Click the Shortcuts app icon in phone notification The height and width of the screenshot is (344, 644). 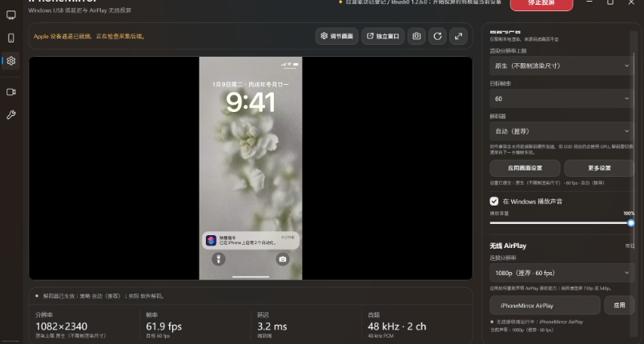[x=211, y=240]
